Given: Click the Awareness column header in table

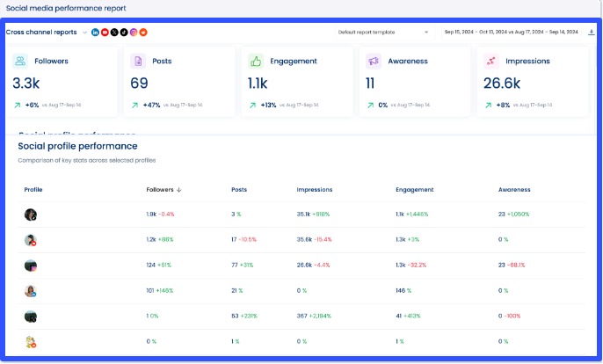Looking at the screenshot, I should coord(514,189).
